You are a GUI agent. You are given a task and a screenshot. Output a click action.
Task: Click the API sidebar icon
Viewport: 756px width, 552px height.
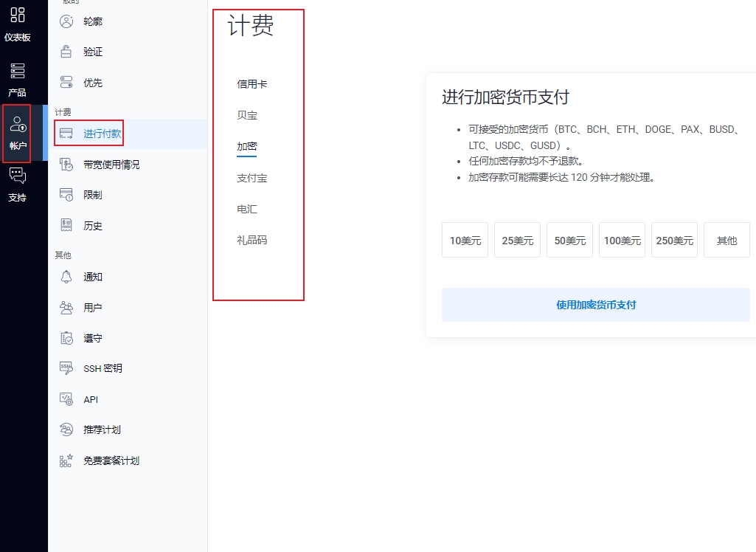click(66, 399)
